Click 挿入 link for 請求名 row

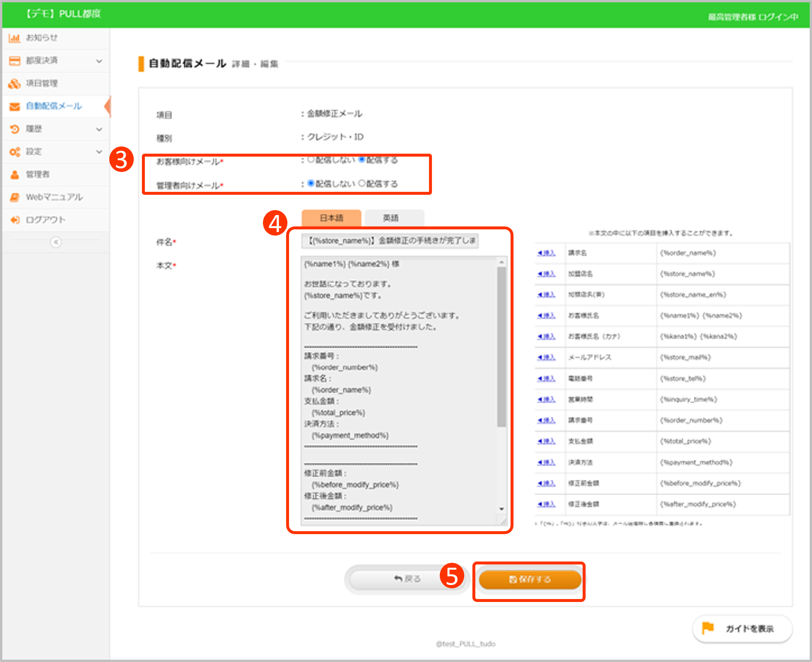click(546, 253)
